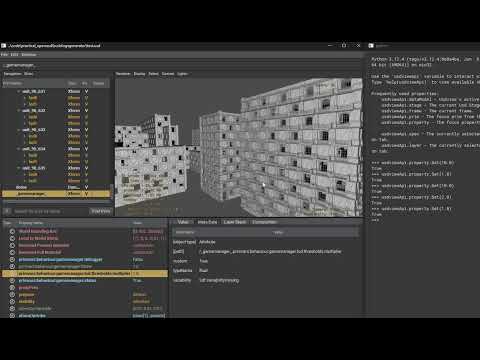Click the usdview window title icon
This screenshot has height=360, width=480.
pyautogui.click(x=4, y=45)
